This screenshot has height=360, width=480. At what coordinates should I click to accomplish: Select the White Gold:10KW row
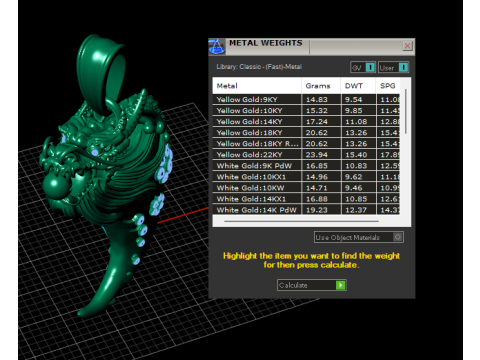[306, 188]
